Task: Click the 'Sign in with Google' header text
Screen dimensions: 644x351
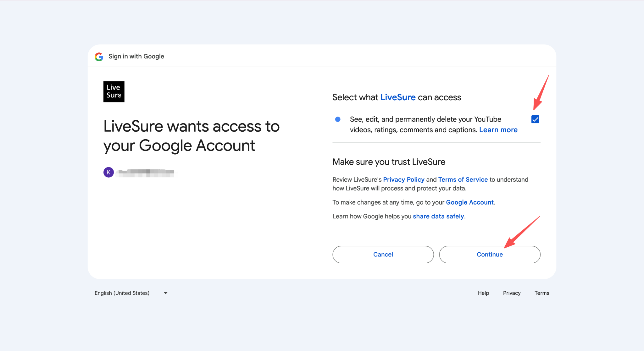Action: click(x=136, y=56)
